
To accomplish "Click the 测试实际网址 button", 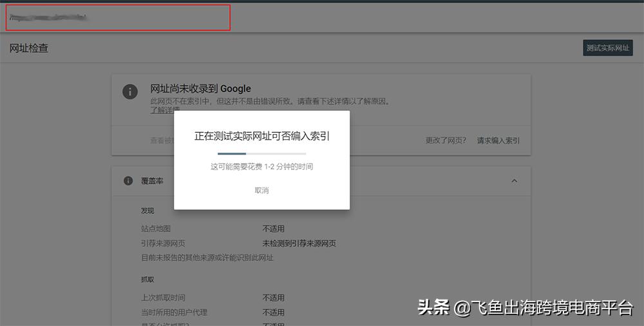I will tap(607, 48).
